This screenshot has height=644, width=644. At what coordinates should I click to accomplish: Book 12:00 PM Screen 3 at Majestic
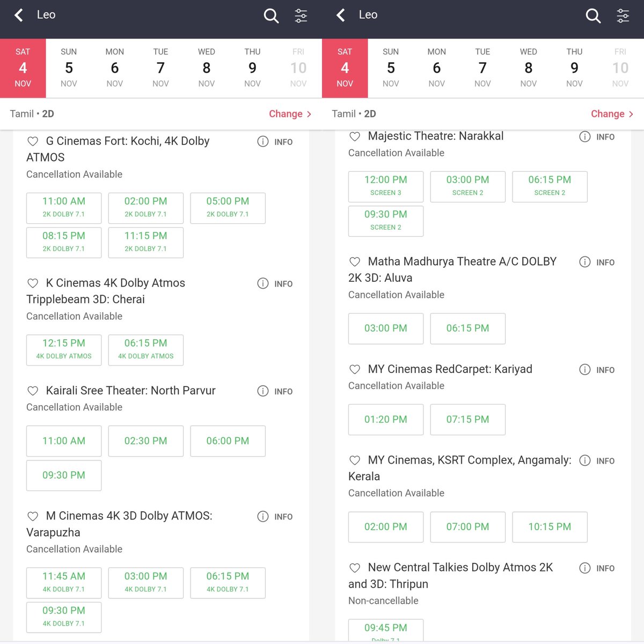coord(386,187)
